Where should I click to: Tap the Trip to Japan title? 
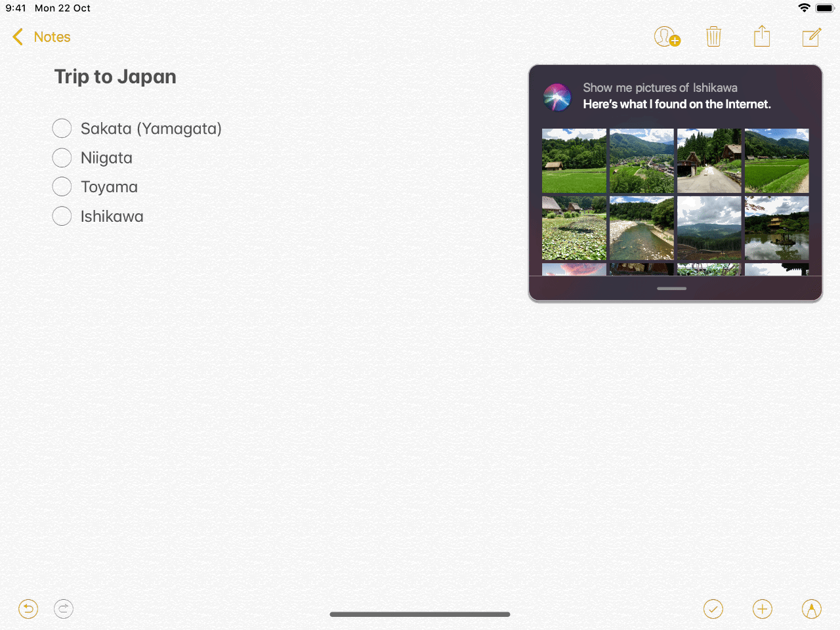pyautogui.click(x=115, y=77)
